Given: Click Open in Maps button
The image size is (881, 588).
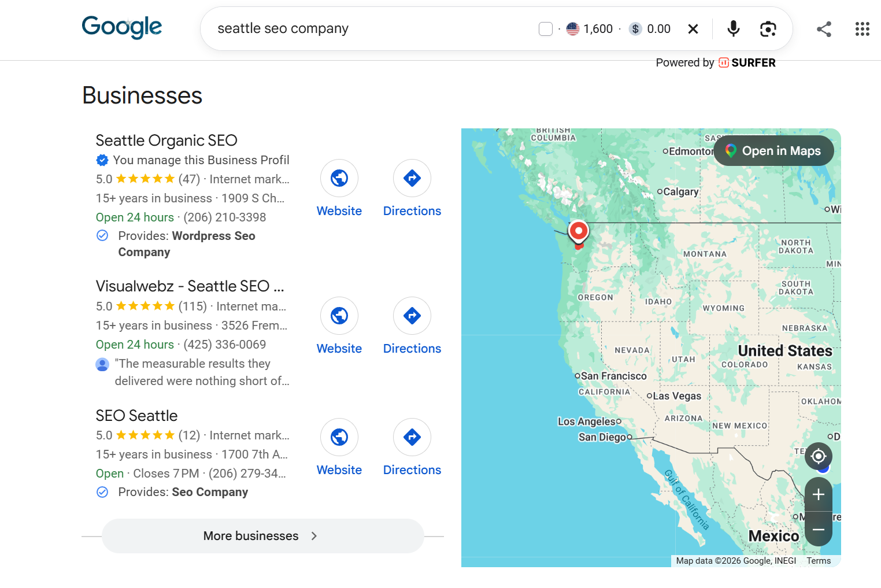Looking at the screenshot, I should pyautogui.click(x=773, y=151).
